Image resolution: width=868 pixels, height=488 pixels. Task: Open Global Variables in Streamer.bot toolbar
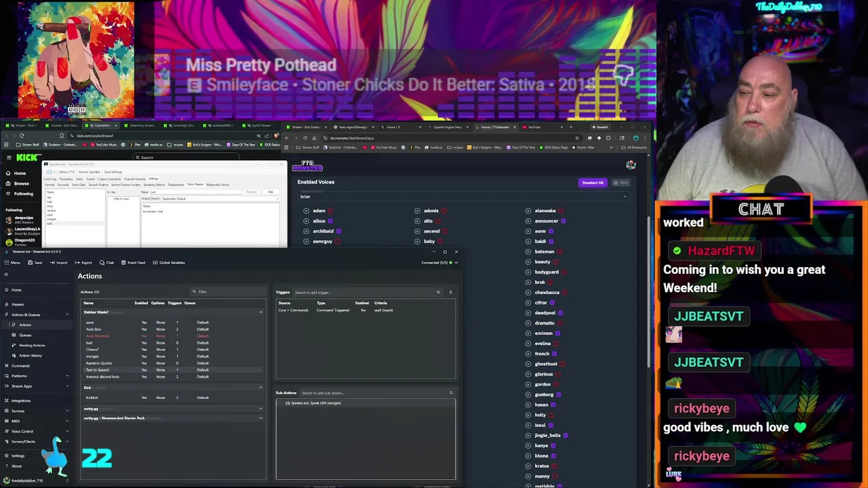tap(169, 262)
